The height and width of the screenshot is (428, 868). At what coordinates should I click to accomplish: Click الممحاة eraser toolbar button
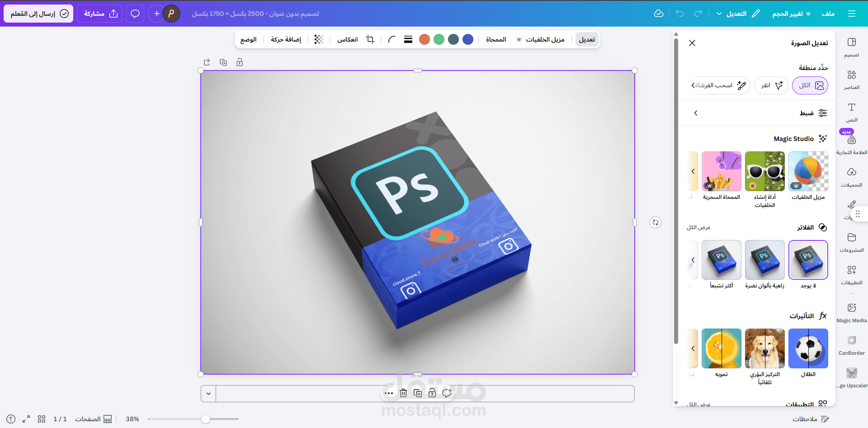(496, 39)
